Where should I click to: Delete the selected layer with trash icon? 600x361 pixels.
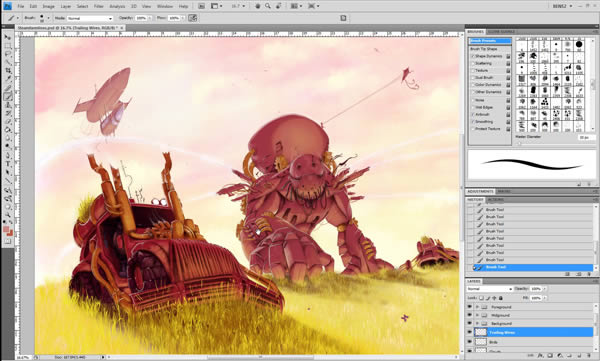coord(590,356)
